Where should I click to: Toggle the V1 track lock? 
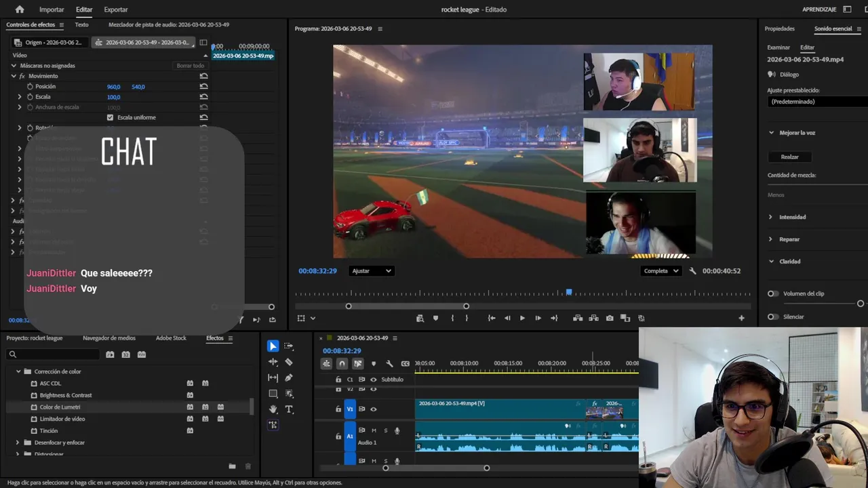pos(338,409)
